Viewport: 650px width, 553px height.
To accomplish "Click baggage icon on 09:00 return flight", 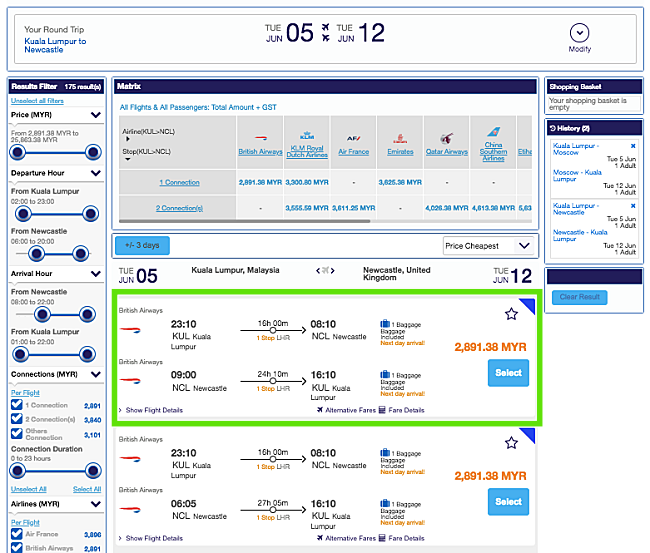I will coord(385,374).
